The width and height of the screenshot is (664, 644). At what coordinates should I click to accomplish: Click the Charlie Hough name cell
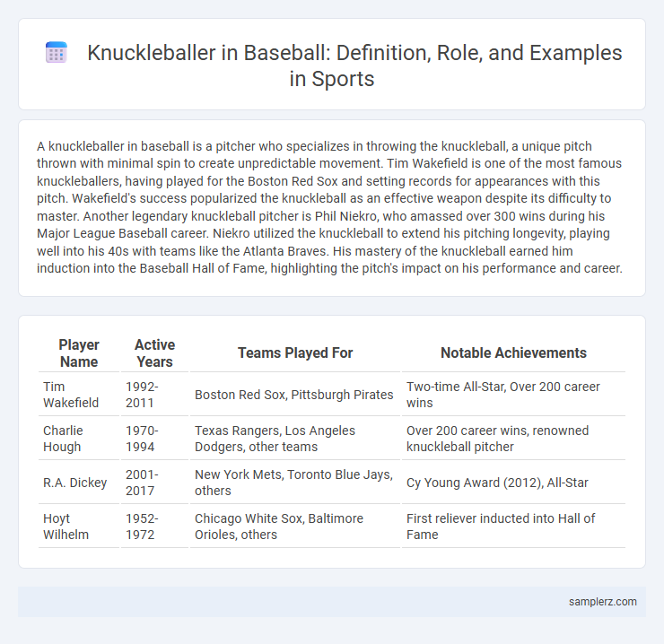(x=79, y=439)
